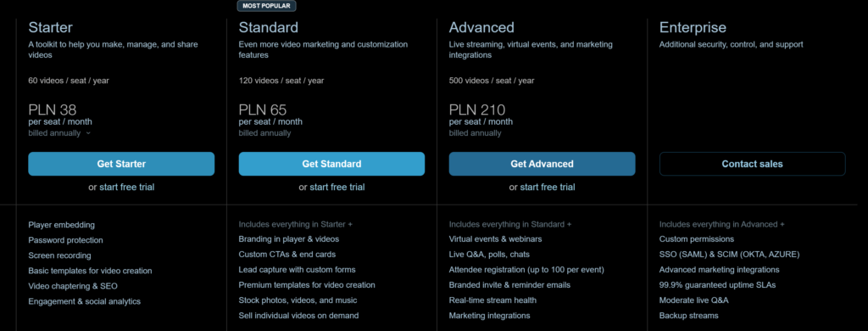
Task: Select the Standard plan heading
Action: 269,27
